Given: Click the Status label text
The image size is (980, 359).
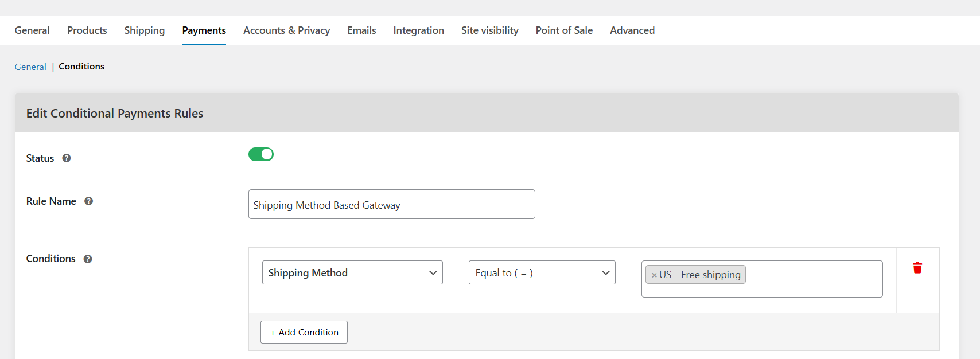Looking at the screenshot, I should 40,158.
